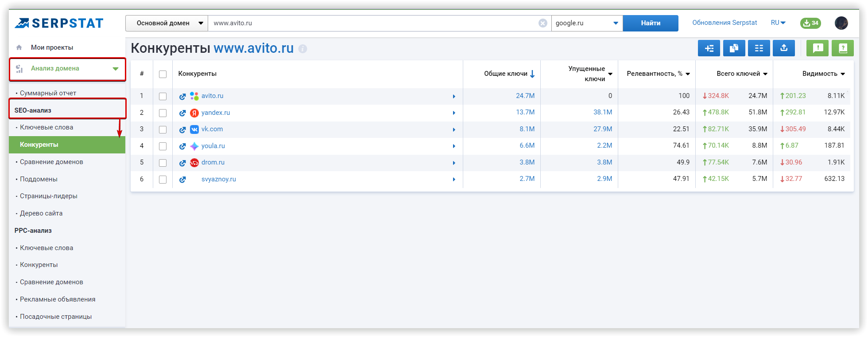The width and height of the screenshot is (868, 337).
Task: Expand svyaznoy.ru row arrow menu
Action: (x=454, y=180)
